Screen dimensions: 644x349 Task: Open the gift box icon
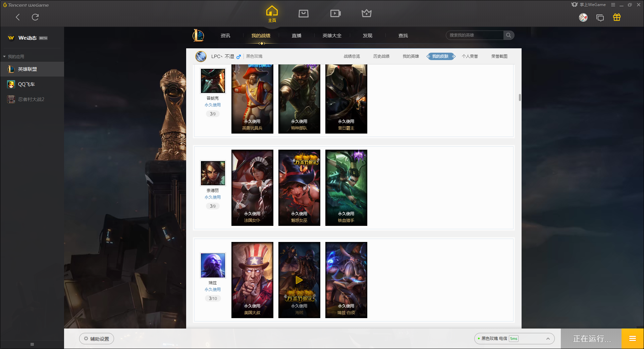tap(617, 17)
